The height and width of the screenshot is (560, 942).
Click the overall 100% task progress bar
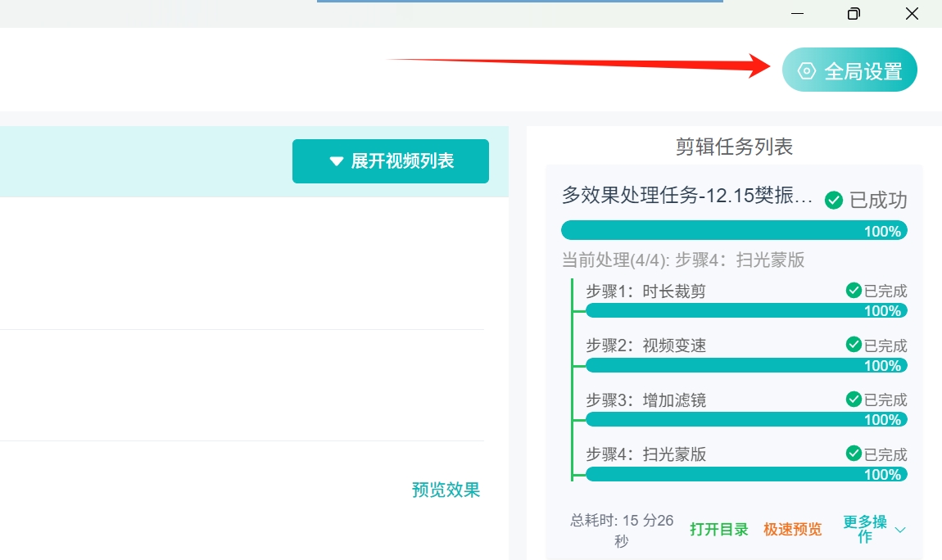pyautogui.click(x=733, y=230)
